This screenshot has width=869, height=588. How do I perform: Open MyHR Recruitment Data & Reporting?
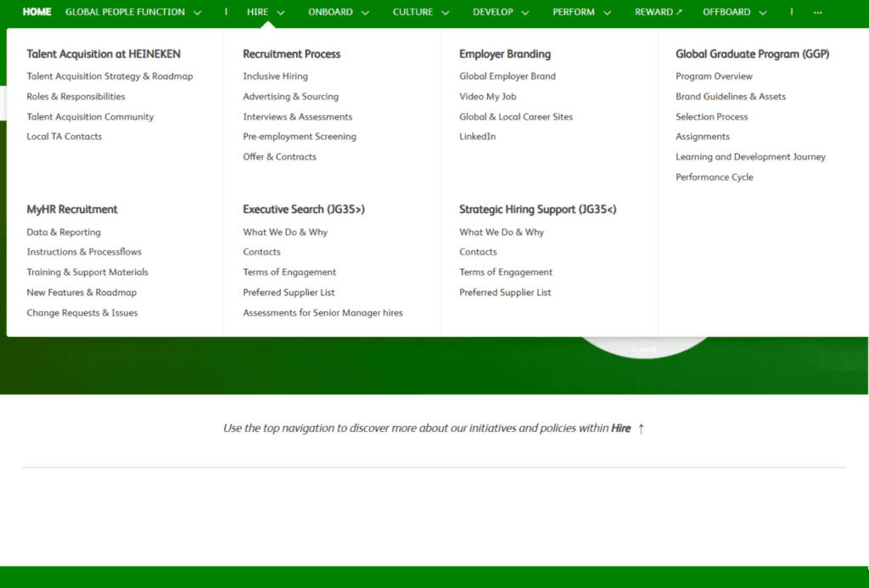(x=64, y=232)
